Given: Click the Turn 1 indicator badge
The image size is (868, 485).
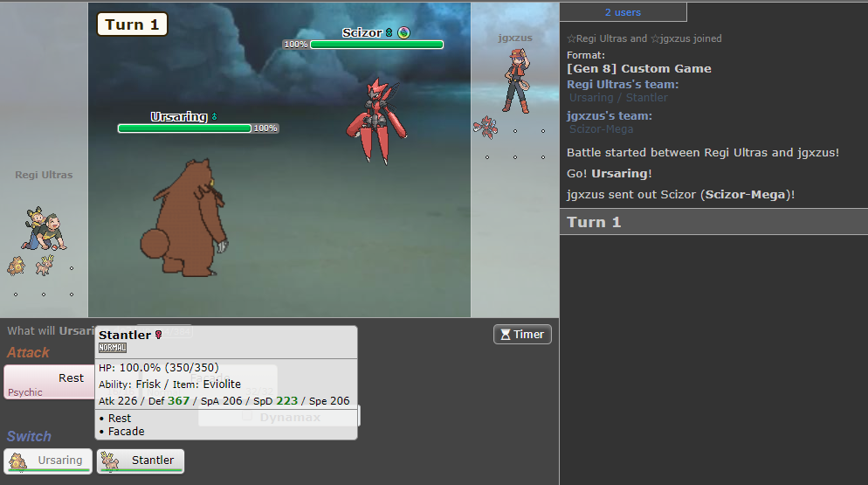Looking at the screenshot, I should [x=132, y=24].
